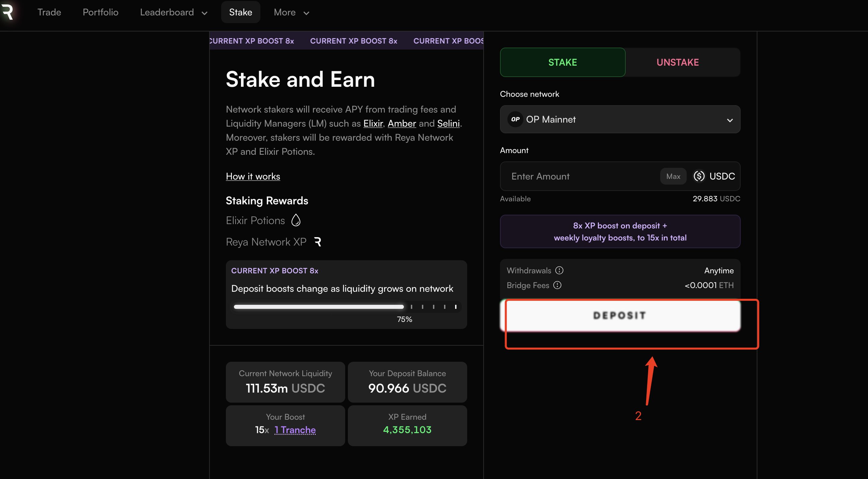868x479 pixels.
Task: Select the Stake tab in navigation
Action: pos(241,12)
